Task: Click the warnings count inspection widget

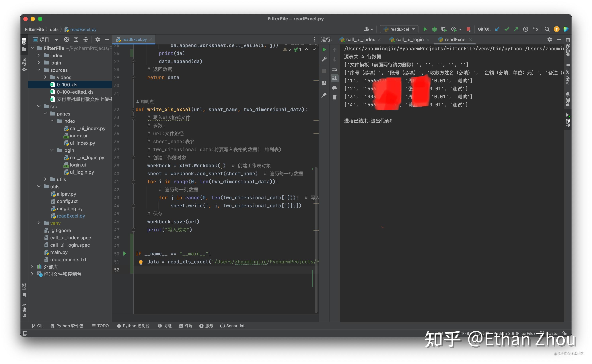Action: 287,49
